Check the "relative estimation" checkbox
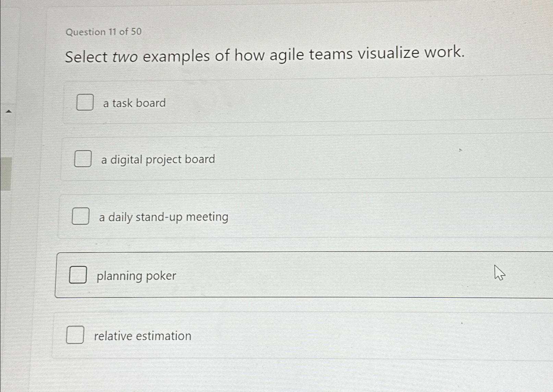This screenshot has width=553, height=392. pyautogui.click(x=75, y=335)
